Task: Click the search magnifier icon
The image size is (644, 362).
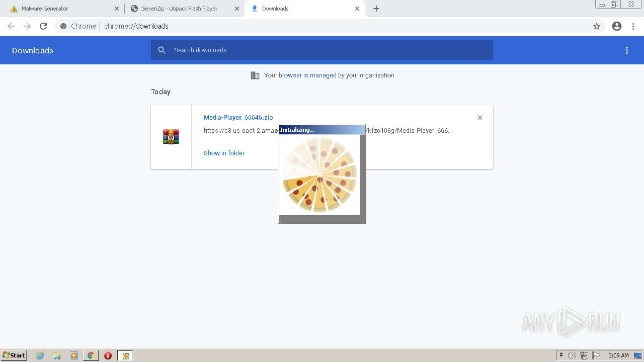Action: (x=162, y=50)
